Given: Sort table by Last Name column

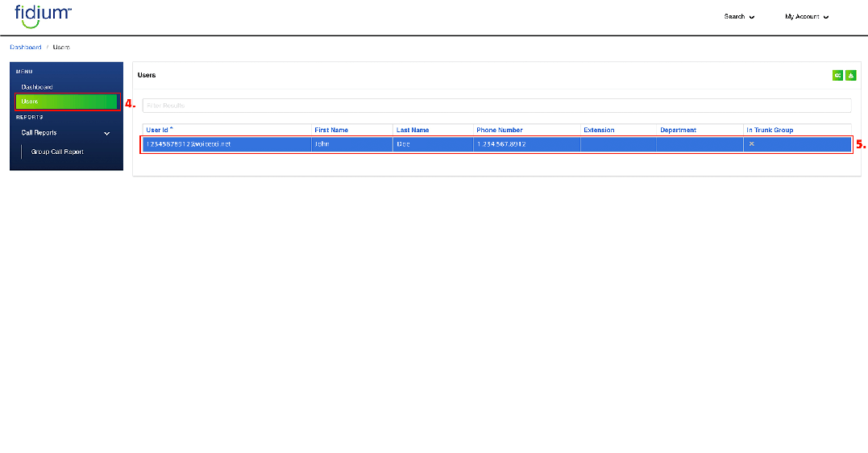Looking at the screenshot, I should (x=413, y=130).
